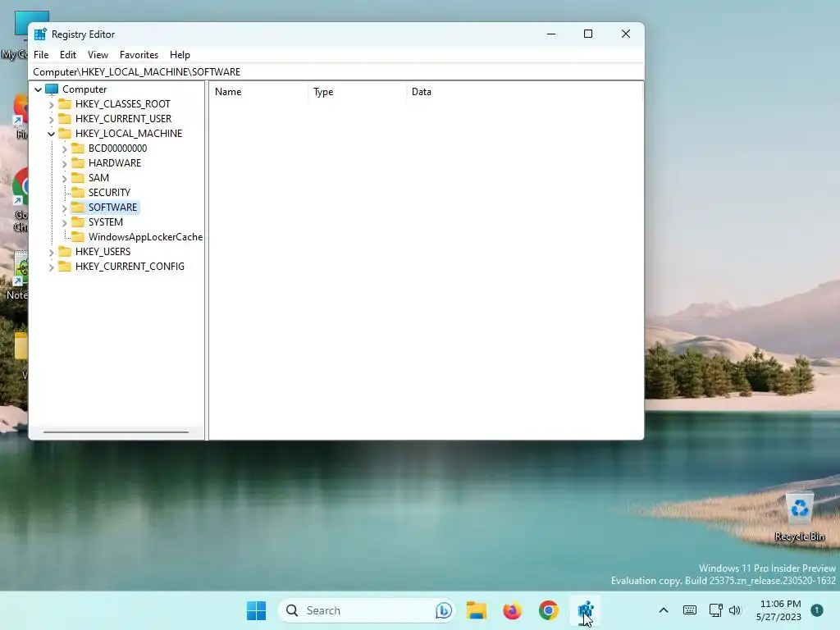Select the SYSTEM key label
Screen dimensions: 840x630
pyautogui.click(x=106, y=221)
